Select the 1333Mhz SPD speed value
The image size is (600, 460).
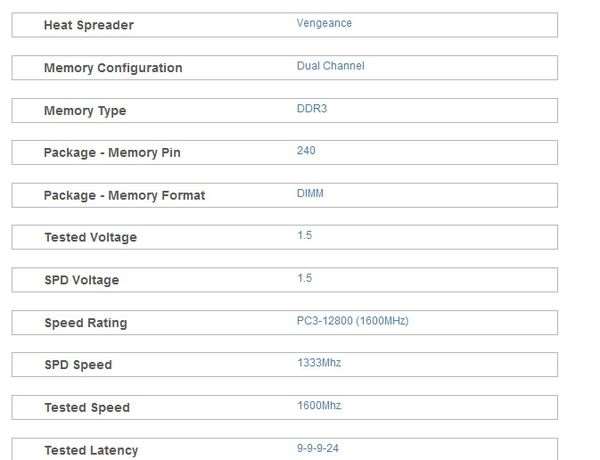click(x=319, y=363)
